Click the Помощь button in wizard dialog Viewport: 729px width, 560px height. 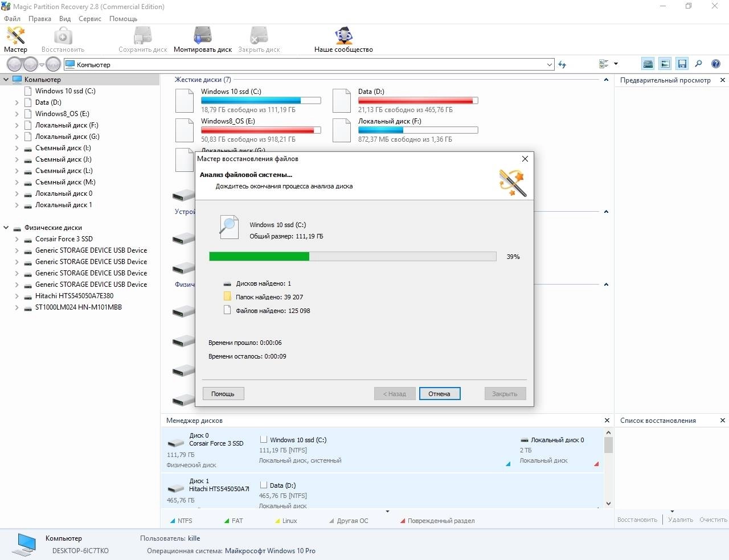[x=223, y=393]
